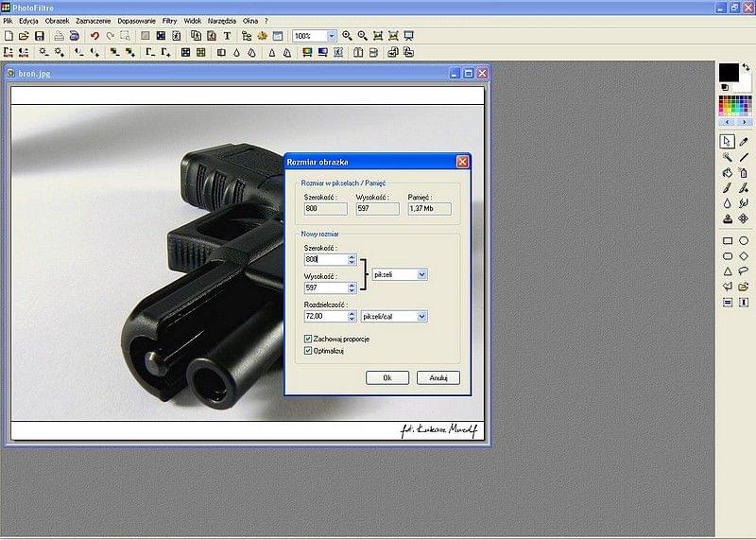Screen dimensions: 756x540
Task: Click the new Wysokość field showing 597
Action: [326, 287]
